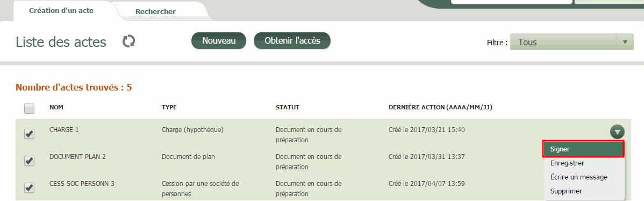The image size is (644, 201).
Task: Click the TYPE column header
Action: [169, 107]
